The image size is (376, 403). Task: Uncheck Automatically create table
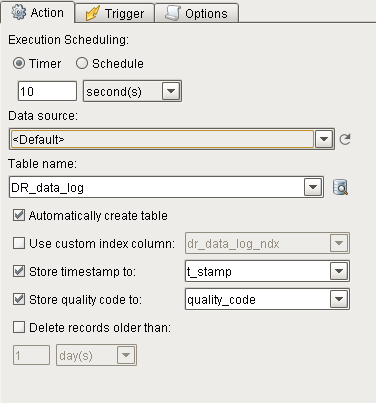[x=19, y=215]
